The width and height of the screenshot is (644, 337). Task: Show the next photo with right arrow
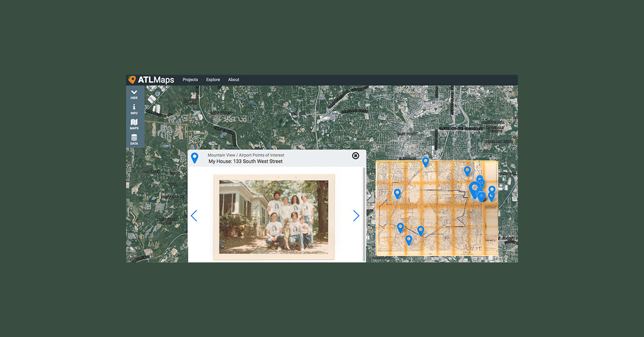[x=356, y=216]
